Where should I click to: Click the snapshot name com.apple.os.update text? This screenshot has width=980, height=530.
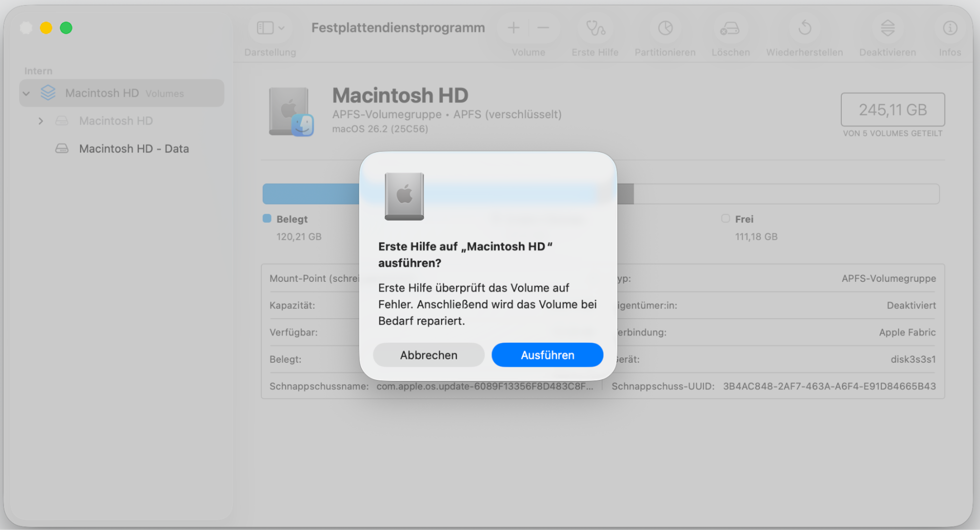pos(485,386)
